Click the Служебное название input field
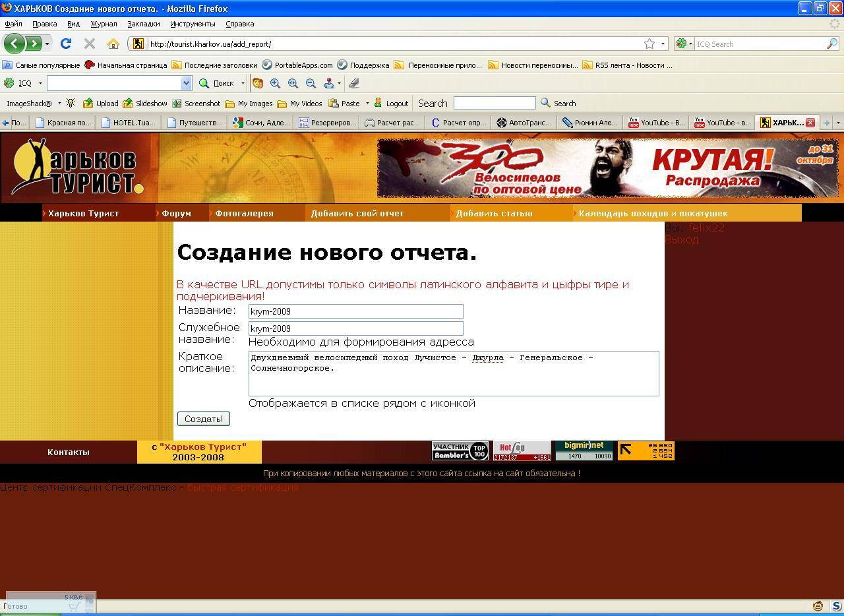844x616 pixels. click(x=355, y=328)
